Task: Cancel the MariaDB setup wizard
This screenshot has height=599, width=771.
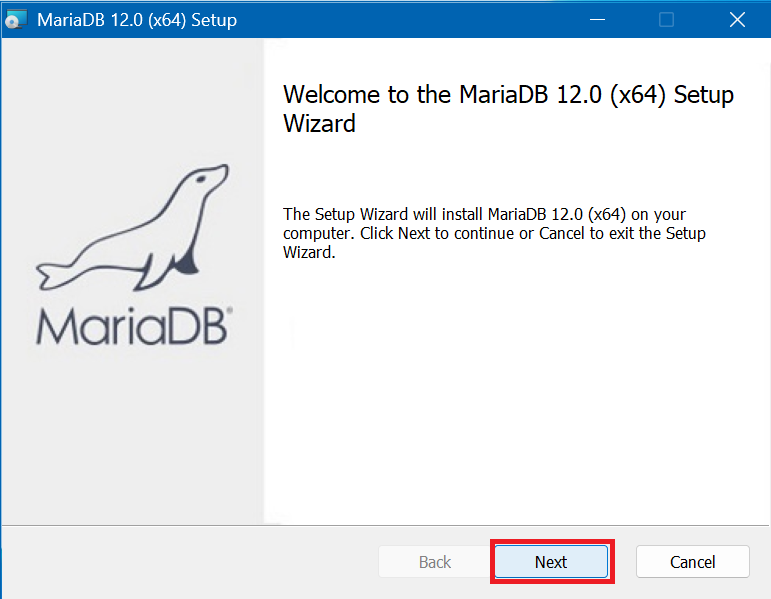Action: [692, 562]
